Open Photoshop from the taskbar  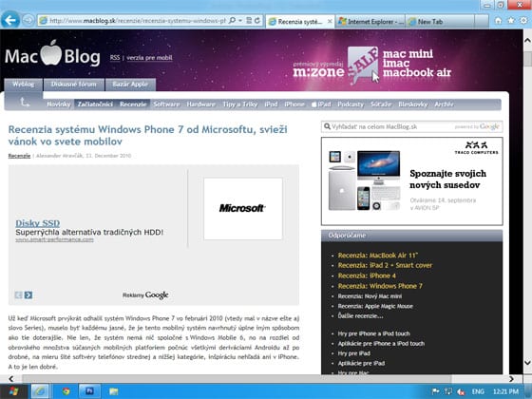89,391
